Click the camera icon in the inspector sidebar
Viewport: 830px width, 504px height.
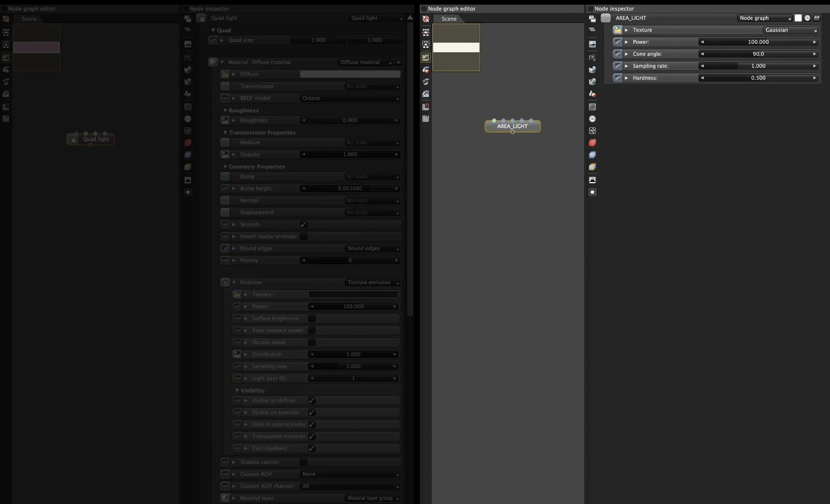coord(592,57)
